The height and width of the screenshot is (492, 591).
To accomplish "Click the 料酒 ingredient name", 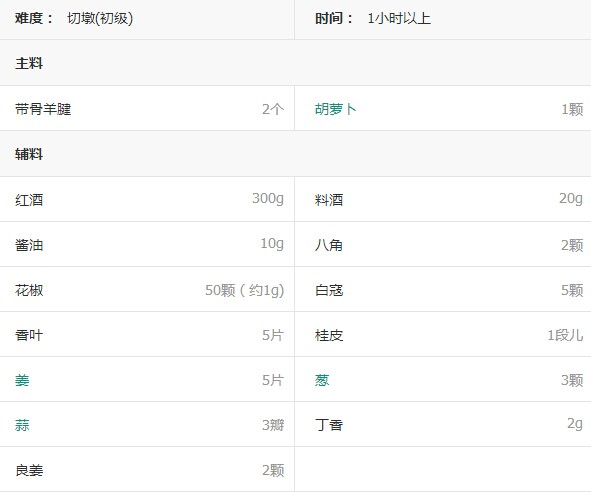I will [329, 199].
